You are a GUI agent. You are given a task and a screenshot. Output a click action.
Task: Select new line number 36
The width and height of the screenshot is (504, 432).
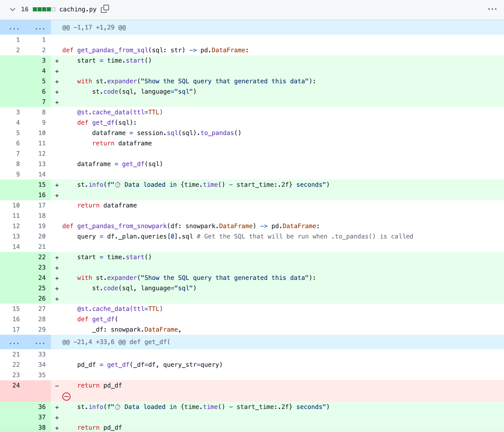(x=42, y=407)
